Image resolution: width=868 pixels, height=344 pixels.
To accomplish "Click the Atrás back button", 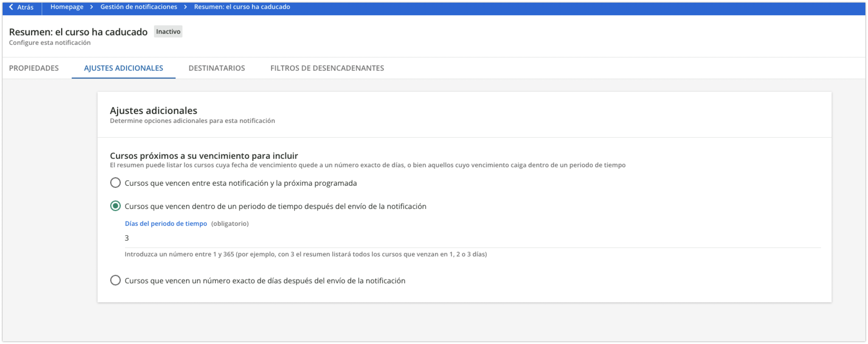I will tap(21, 7).
